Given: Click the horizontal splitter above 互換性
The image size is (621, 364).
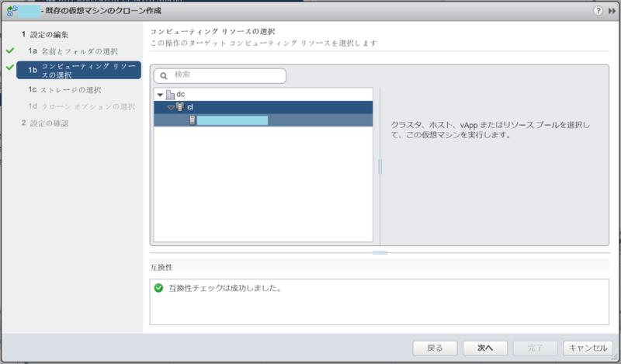Looking at the screenshot, I should 380,253.
